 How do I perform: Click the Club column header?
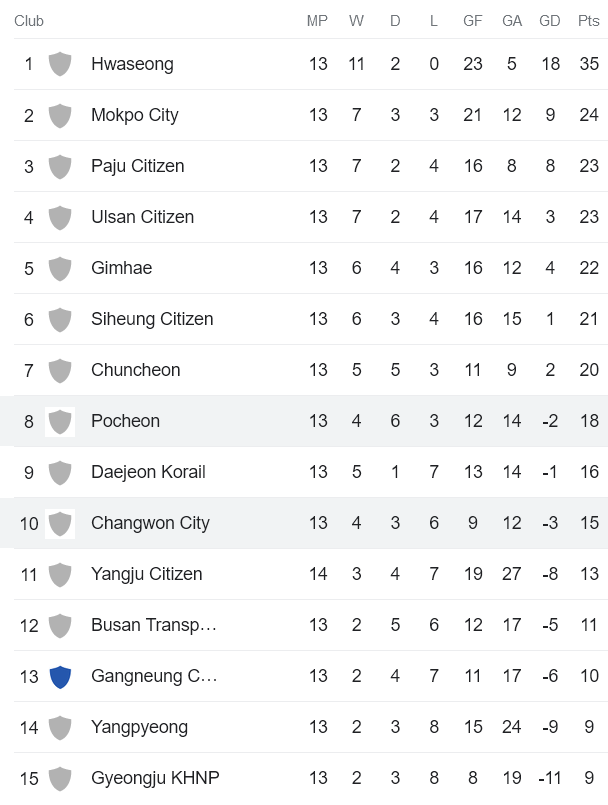(x=29, y=20)
